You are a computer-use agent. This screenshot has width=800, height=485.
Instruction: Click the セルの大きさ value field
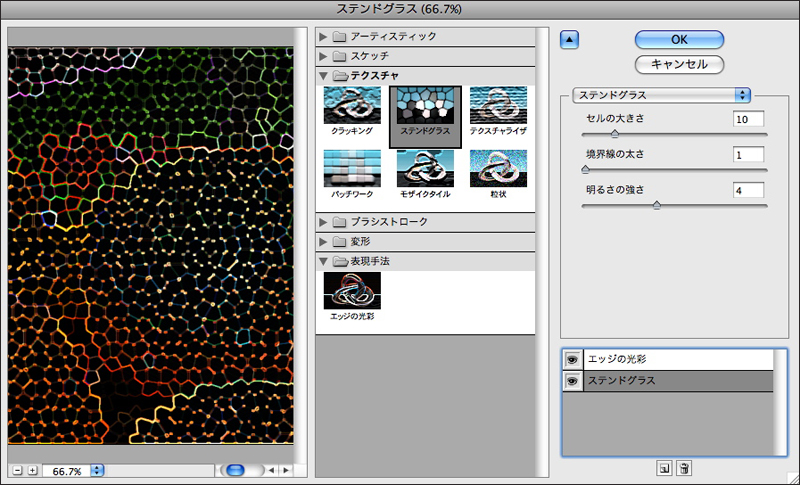748,119
